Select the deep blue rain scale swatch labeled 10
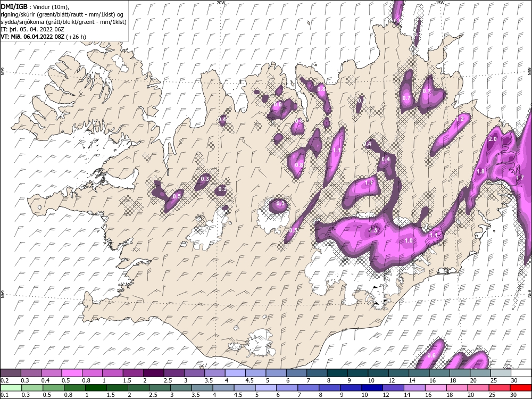 click(372, 388)
